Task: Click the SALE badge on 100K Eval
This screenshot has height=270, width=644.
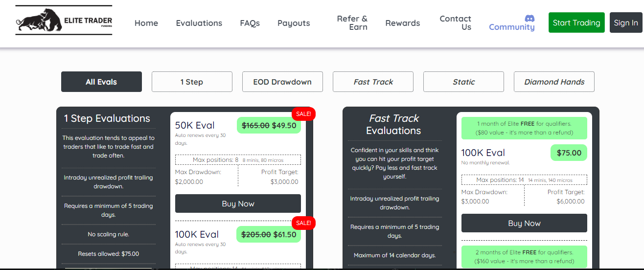Action: (x=303, y=223)
